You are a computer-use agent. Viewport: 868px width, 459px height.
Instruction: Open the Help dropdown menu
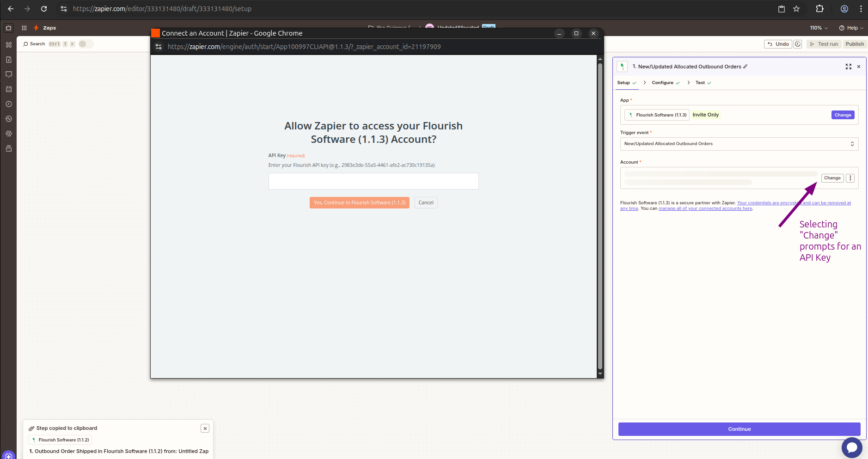(x=851, y=28)
